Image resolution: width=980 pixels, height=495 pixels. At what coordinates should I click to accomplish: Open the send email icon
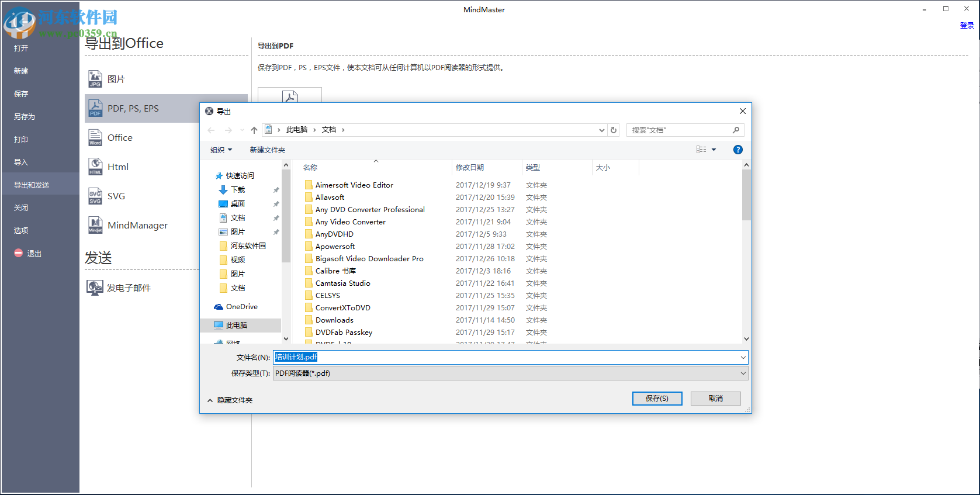point(95,288)
